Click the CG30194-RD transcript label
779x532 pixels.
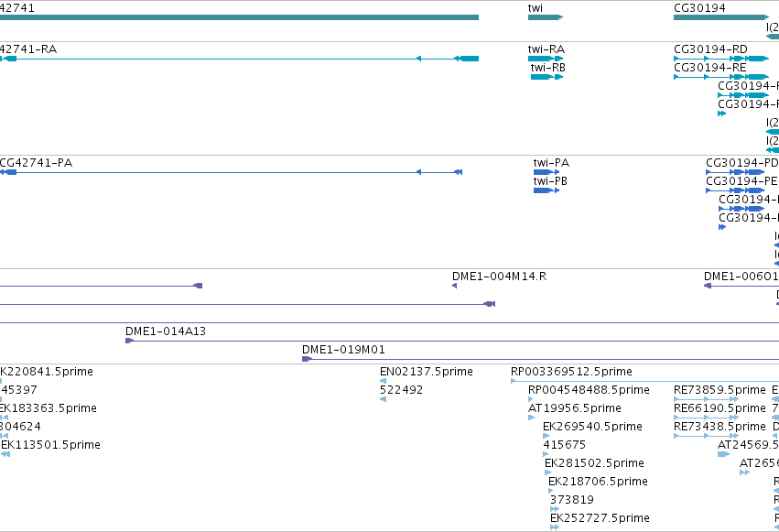[710, 49]
